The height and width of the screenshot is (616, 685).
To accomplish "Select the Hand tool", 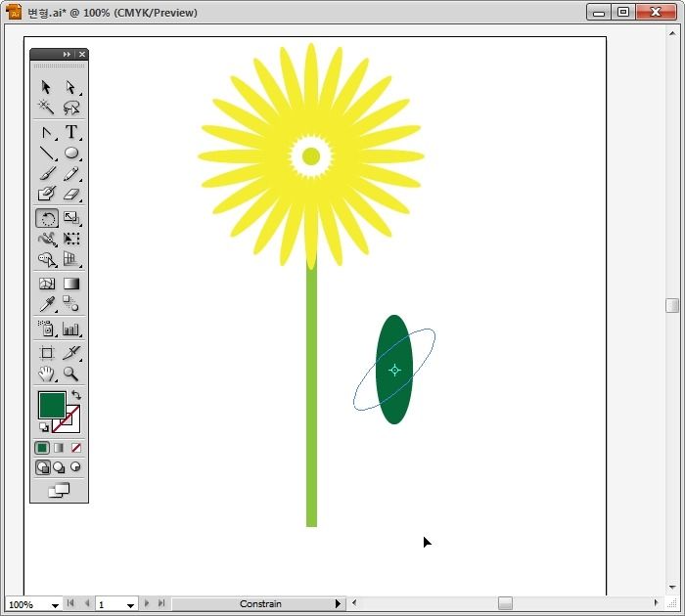I will [x=46, y=374].
